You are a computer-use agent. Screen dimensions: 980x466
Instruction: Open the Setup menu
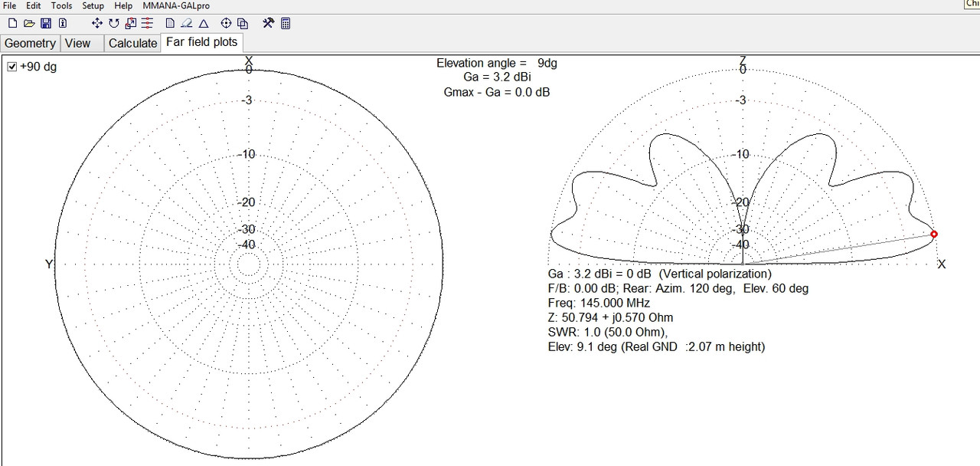click(x=93, y=5)
